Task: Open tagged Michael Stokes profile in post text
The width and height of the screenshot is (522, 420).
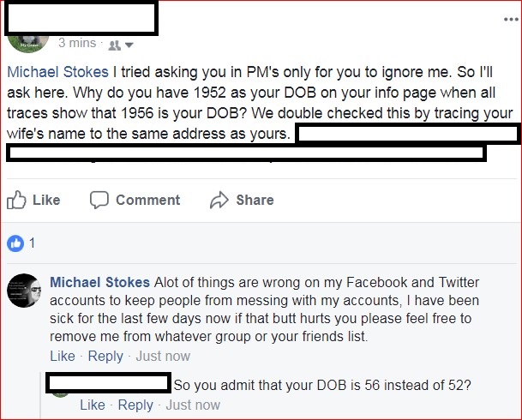Action: (57, 73)
